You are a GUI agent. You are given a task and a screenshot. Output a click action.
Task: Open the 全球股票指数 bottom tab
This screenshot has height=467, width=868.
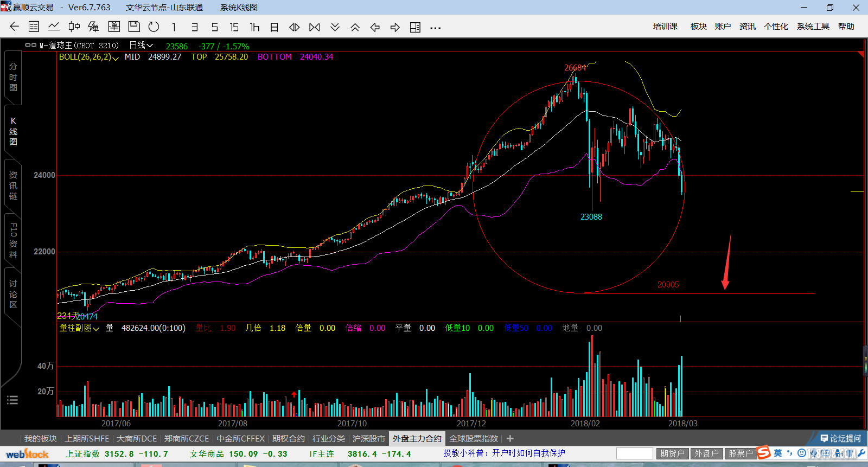[x=474, y=438]
